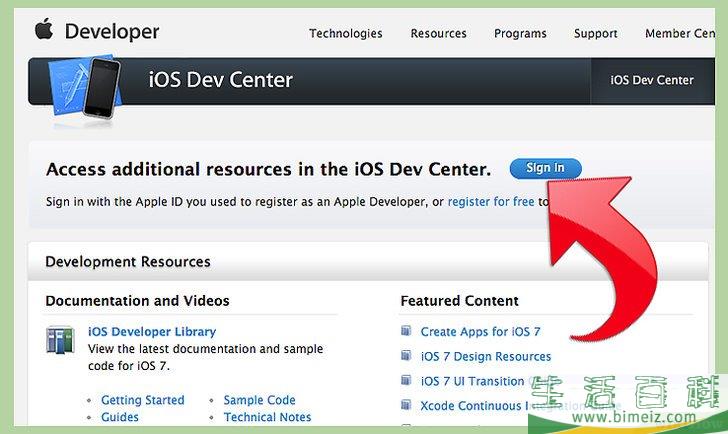Screen dimensions: 728x434
Task: Click the Developer title text
Action: [x=112, y=32]
